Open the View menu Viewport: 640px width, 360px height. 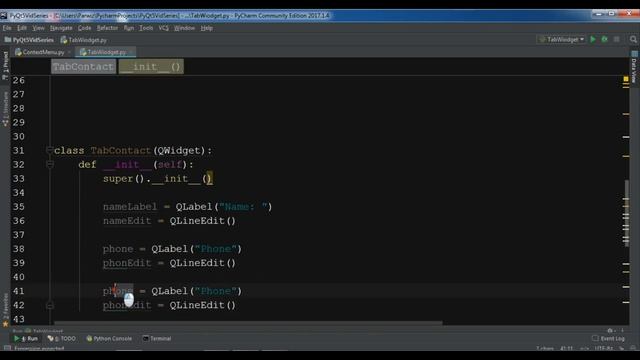(x=38, y=28)
